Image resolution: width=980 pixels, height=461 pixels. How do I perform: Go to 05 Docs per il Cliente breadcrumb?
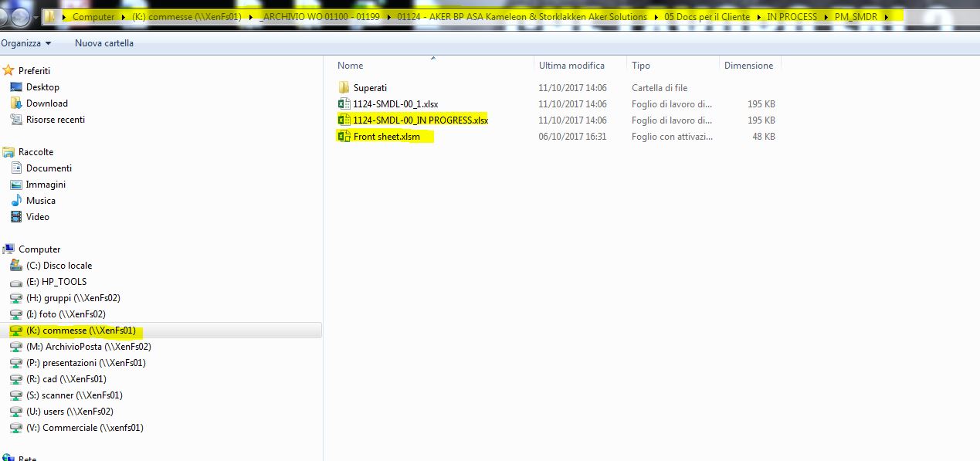tap(707, 17)
